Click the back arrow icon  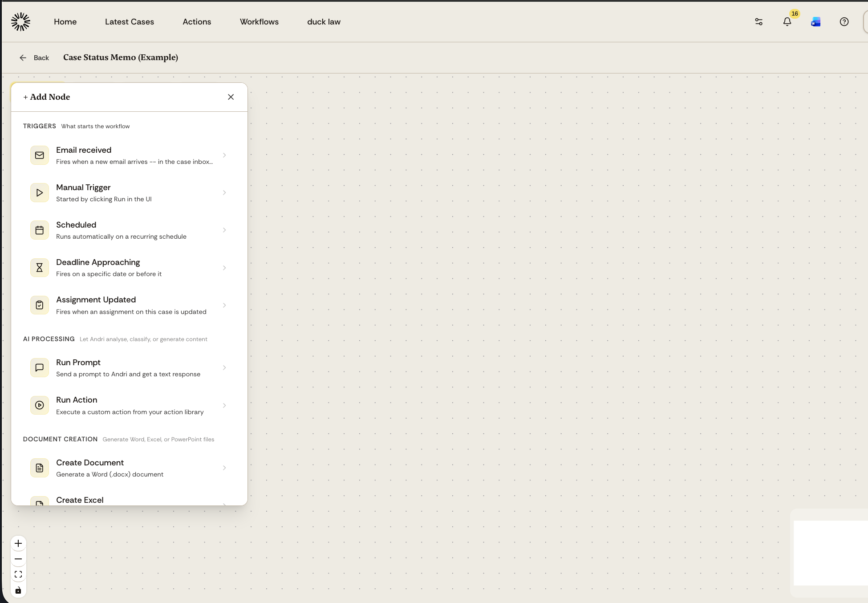click(23, 58)
